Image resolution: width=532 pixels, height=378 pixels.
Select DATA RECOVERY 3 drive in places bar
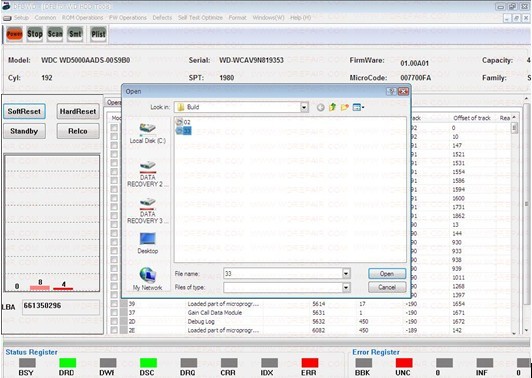148,211
